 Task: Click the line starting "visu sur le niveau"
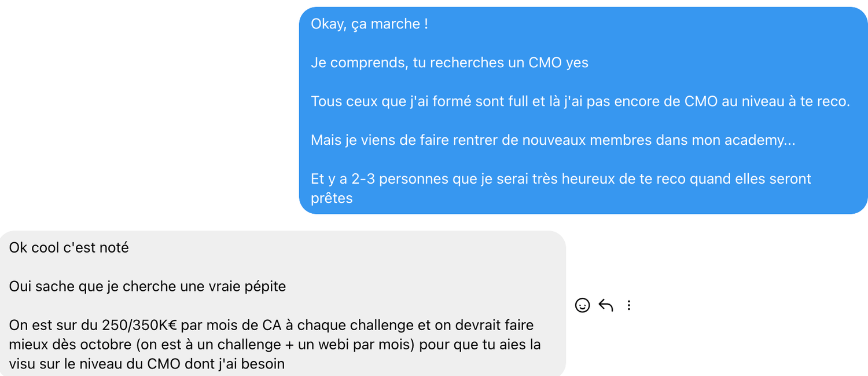click(x=147, y=364)
